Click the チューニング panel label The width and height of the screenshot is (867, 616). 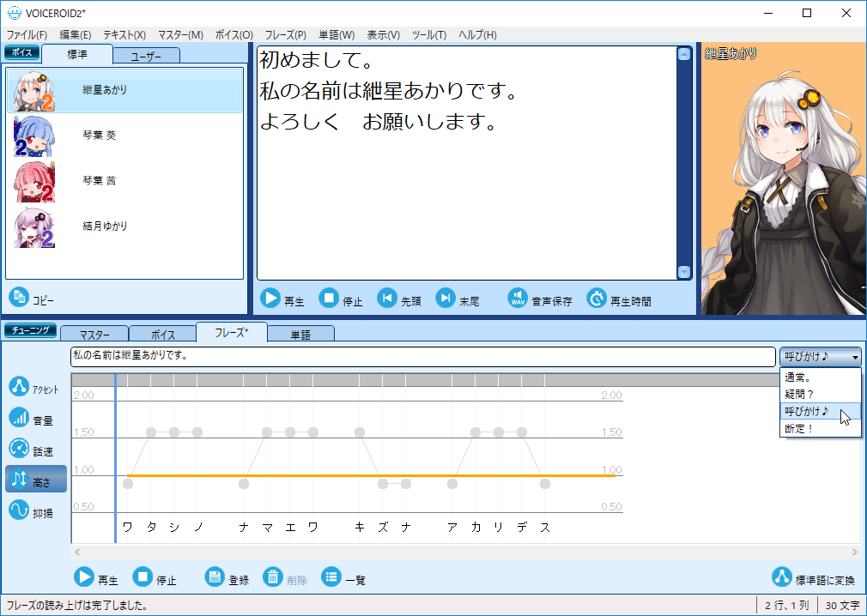[x=30, y=330]
